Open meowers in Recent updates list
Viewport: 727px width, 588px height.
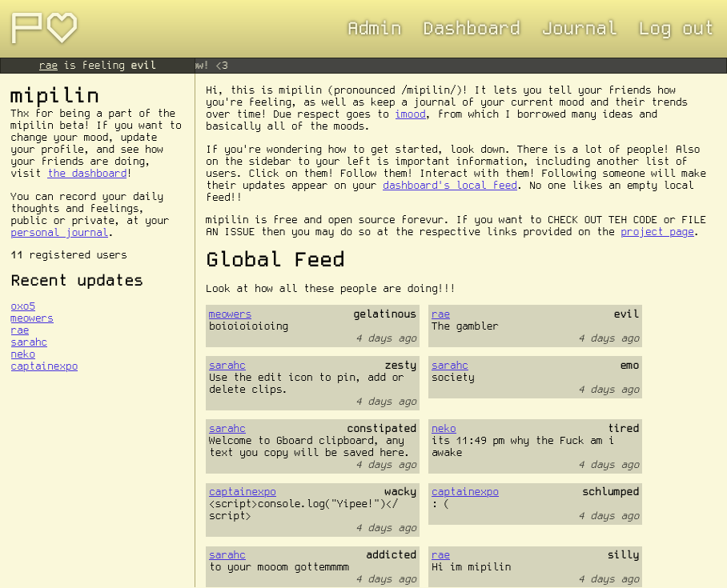click(x=32, y=318)
